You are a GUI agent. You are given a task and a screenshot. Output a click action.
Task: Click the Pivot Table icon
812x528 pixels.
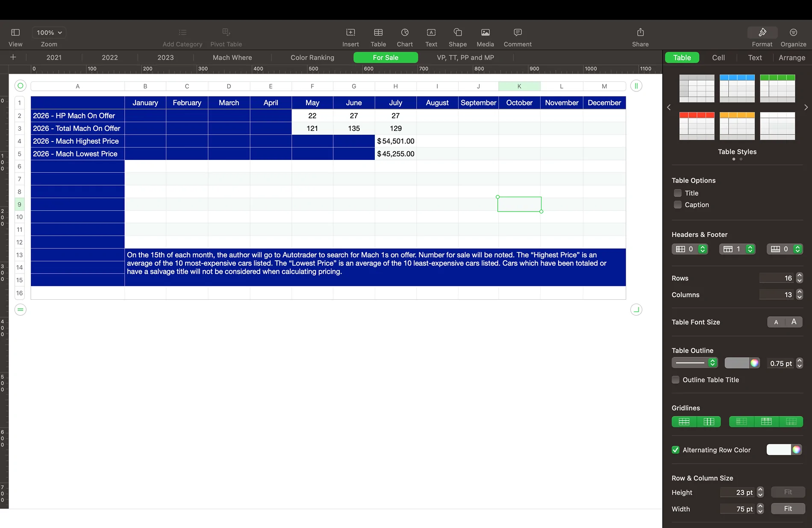point(226,32)
